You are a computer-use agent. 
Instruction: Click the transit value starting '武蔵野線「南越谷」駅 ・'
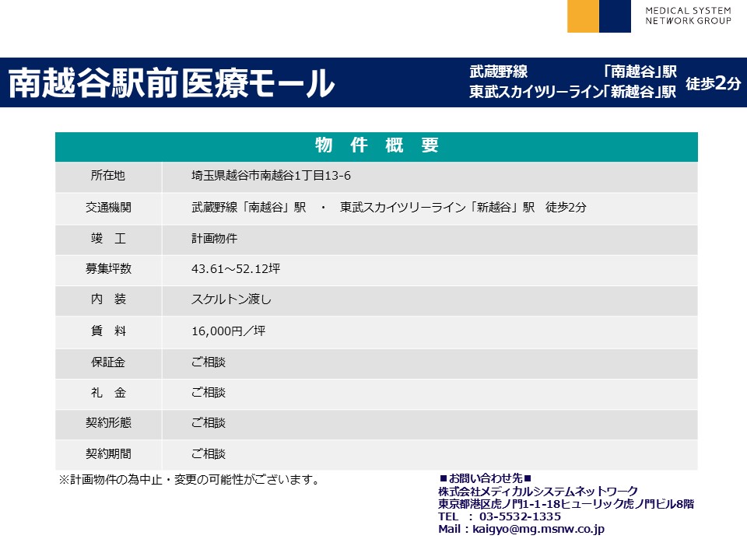click(389, 207)
